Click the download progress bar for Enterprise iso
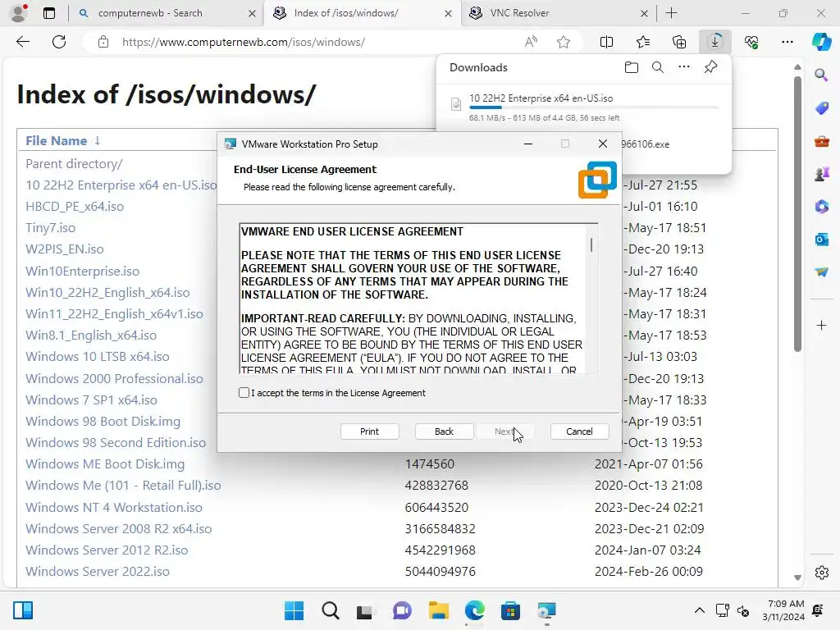 point(593,107)
